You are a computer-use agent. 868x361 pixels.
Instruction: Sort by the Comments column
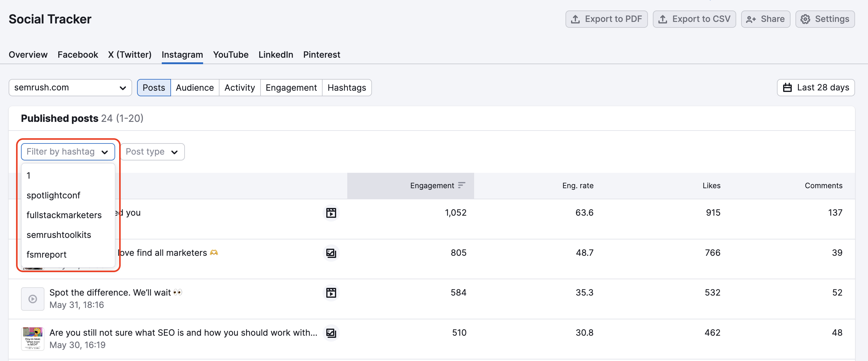[823, 185]
